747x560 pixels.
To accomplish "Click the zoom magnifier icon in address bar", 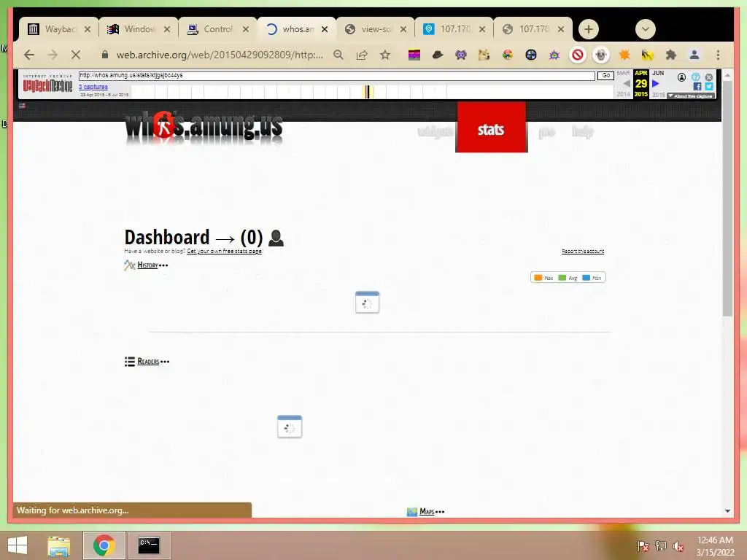I will click(x=338, y=55).
